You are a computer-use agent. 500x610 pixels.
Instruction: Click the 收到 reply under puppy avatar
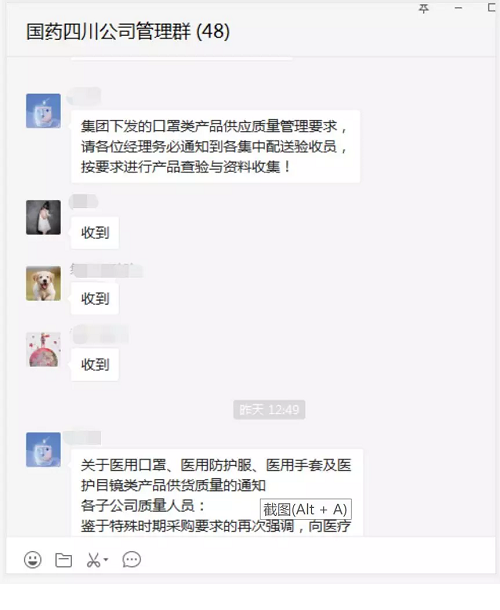[95, 299]
